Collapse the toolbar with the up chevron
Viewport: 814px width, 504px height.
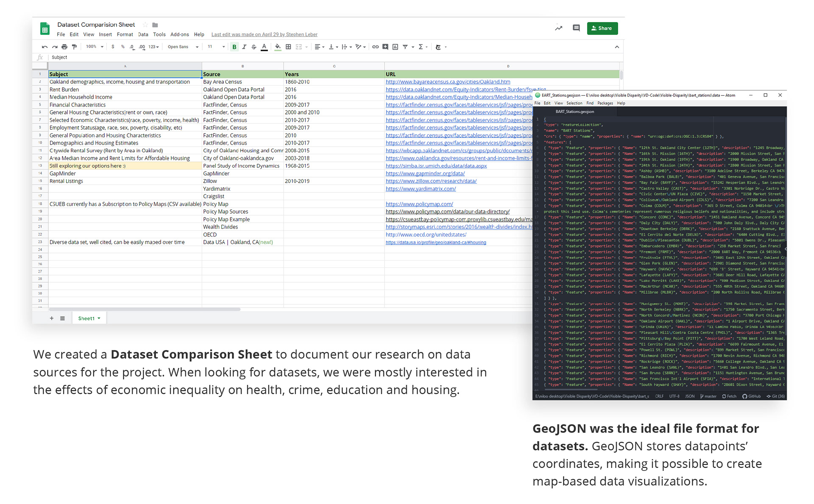pyautogui.click(x=617, y=47)
